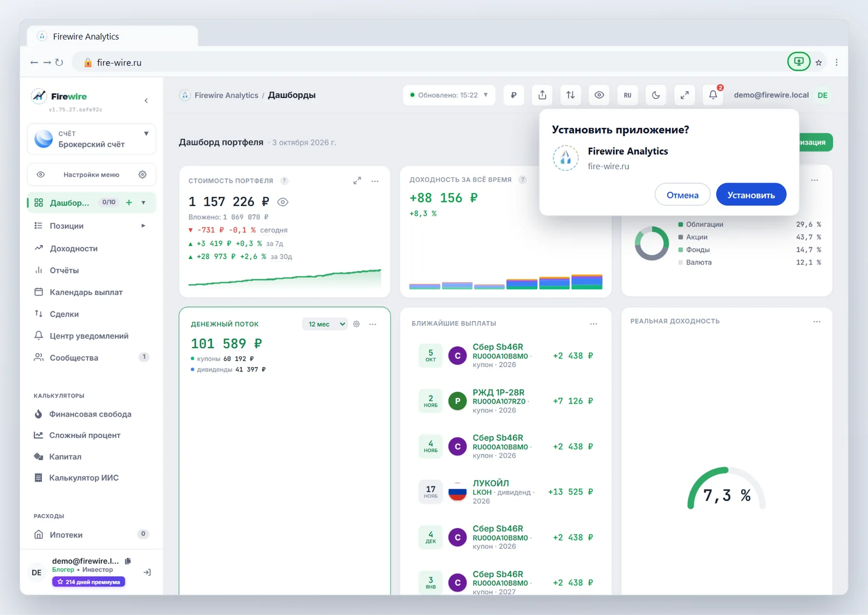
Task: Open Календарь выплат menu item
Action: (x=92, y=292)
